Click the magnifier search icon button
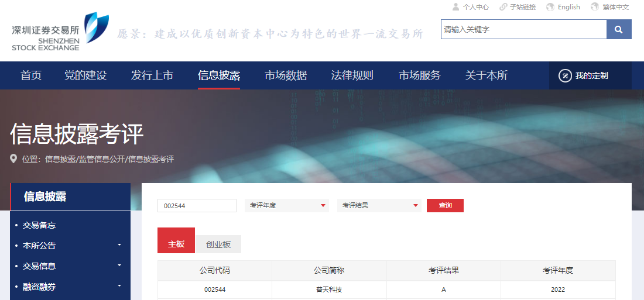Screen dimensions: 644x300 pos(619,30)
